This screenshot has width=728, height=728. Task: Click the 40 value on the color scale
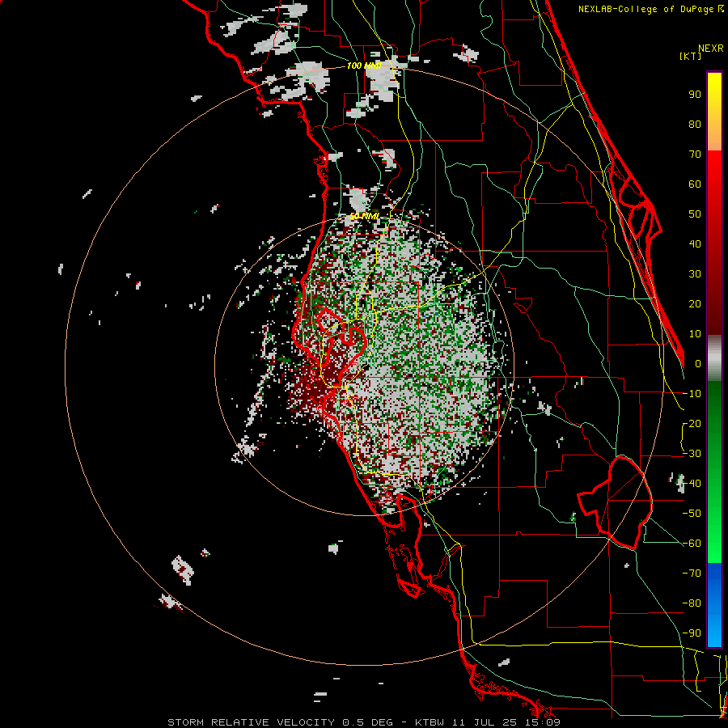point(695,244)
